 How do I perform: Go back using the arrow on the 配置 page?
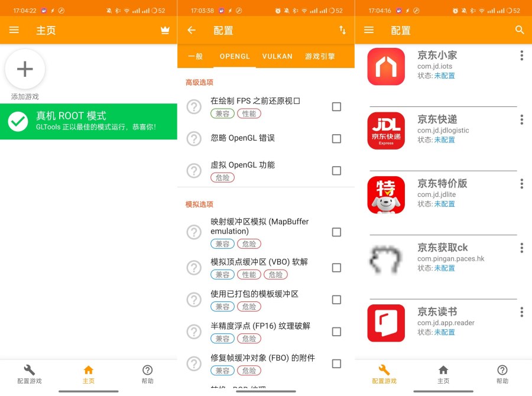point(191,30)
